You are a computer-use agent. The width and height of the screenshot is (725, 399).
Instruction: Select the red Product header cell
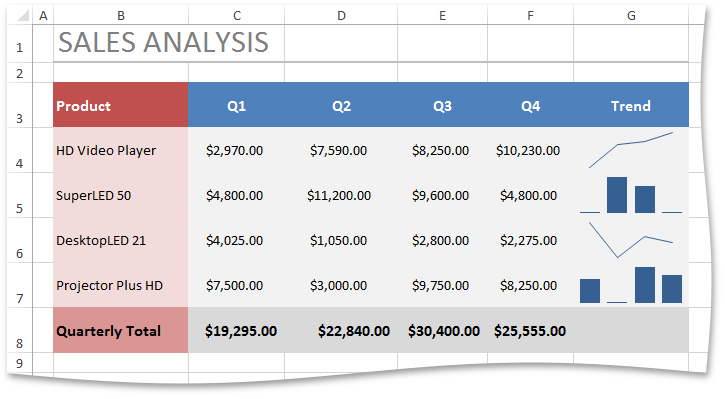(121, 105)
